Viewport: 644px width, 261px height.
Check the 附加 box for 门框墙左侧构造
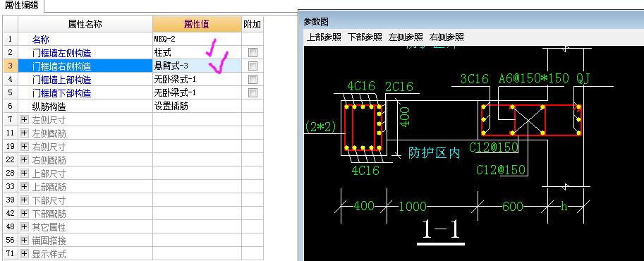click(253, 53)
